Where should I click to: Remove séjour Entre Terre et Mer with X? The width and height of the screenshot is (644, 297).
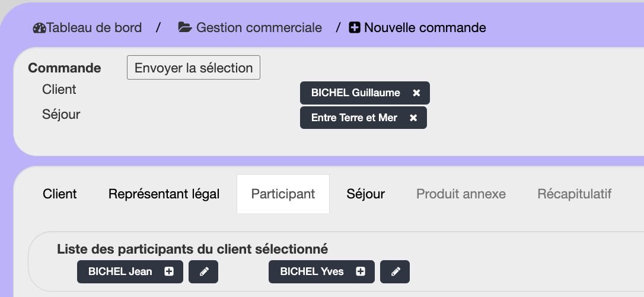[413, 118]
